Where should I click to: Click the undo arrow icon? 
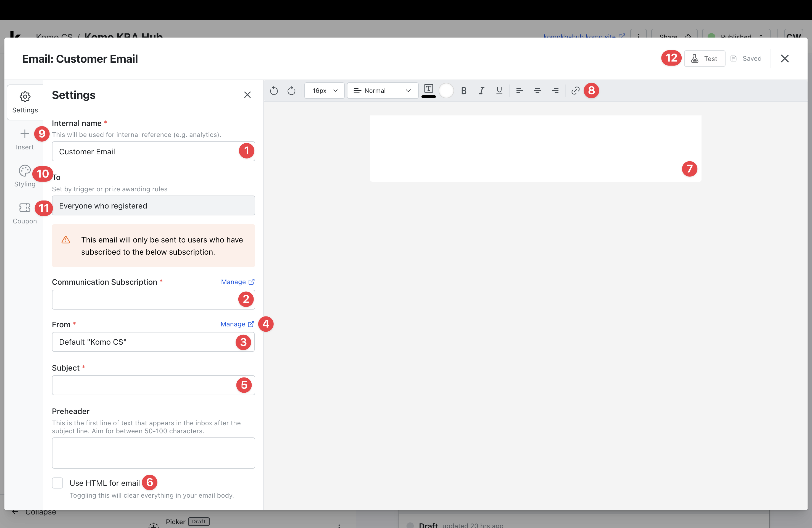(274, 91)
